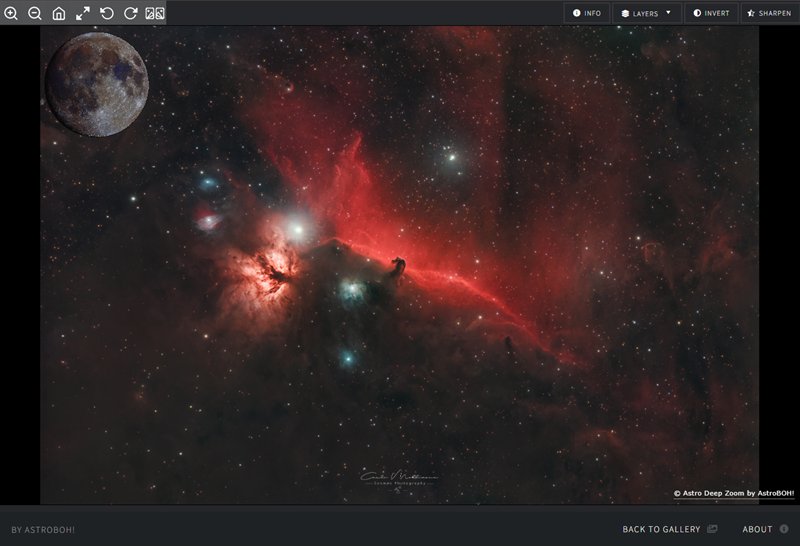Image resolution: width=800 pixels, height=546 pixels.
Task: Click the Moon overlay thumbnail
Action: 96,84
